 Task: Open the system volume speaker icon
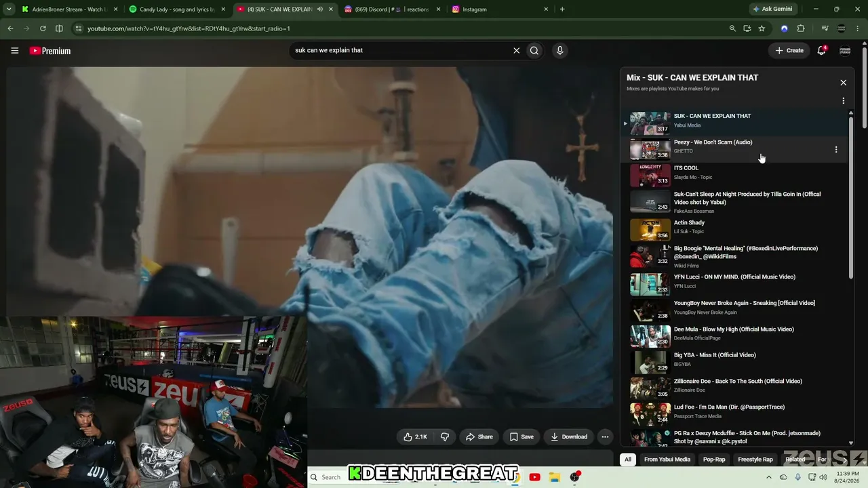click(823, 477)
